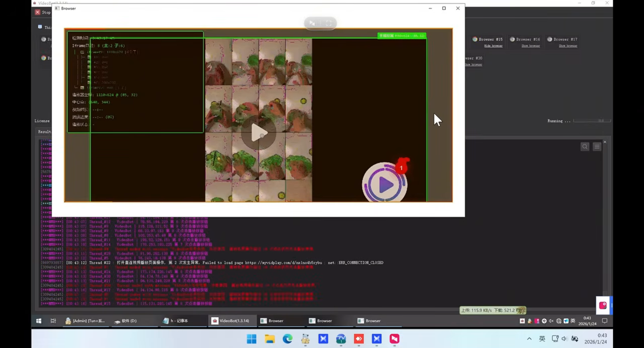This screenshot has height=348, width=644.
Task: Click the center play button on the video
Action: [x=259, y=133]
